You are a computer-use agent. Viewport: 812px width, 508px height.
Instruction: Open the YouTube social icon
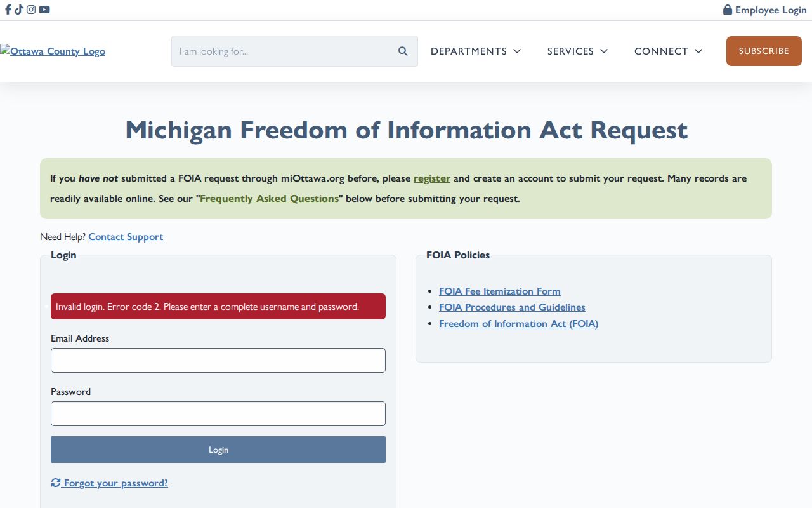[44, 10]
